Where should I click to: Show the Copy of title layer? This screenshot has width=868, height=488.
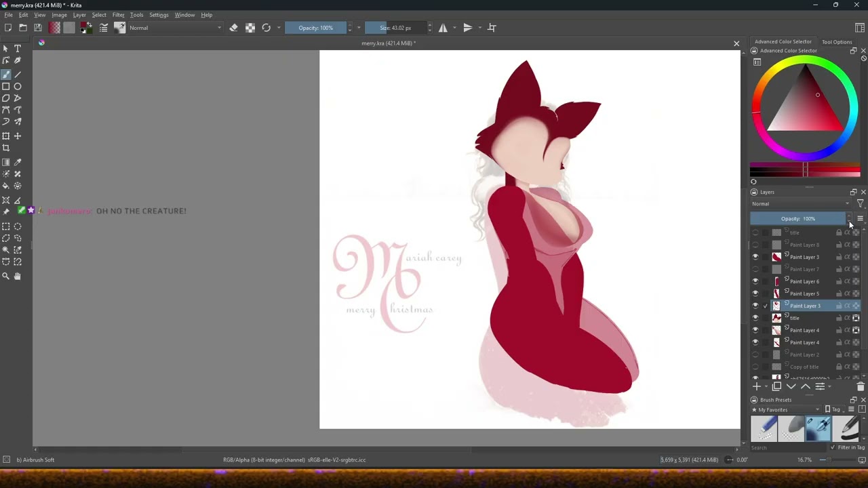pyautogui.click(x=755, y=367)
